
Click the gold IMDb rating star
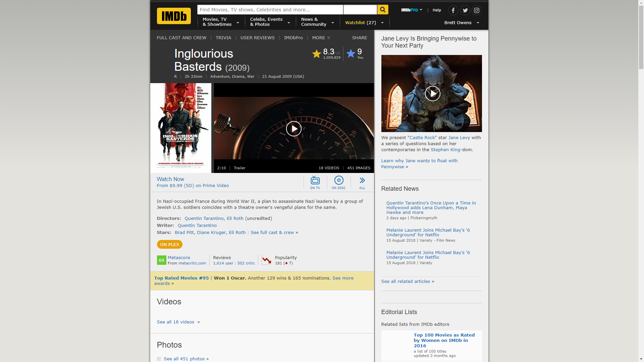316,54
